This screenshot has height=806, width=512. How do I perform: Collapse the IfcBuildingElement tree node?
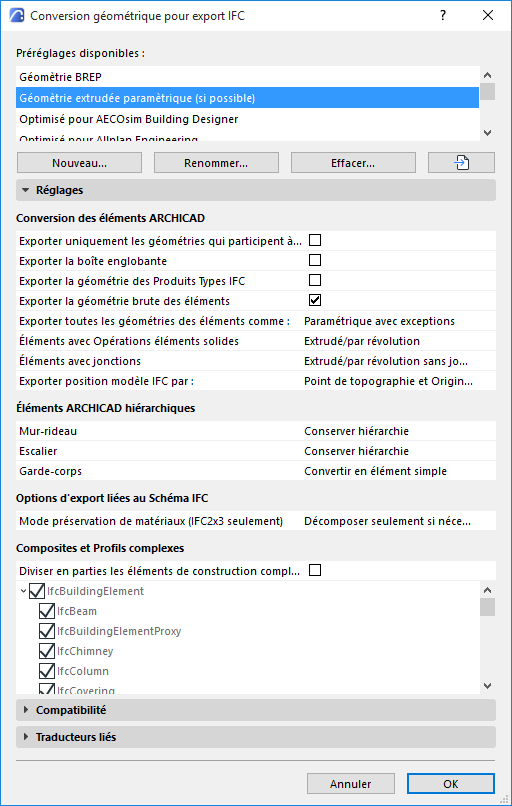click(x=23, y=591)
